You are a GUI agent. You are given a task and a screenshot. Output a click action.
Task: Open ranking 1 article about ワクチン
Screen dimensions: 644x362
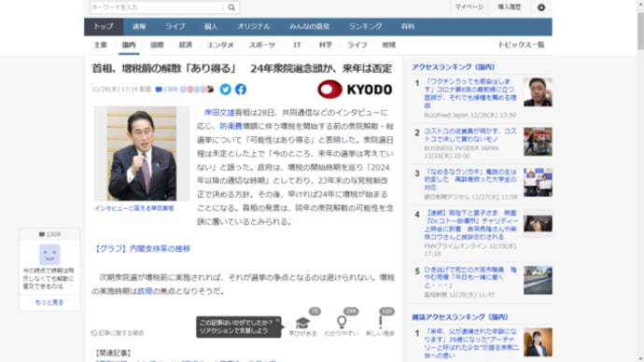coord(470,93)
